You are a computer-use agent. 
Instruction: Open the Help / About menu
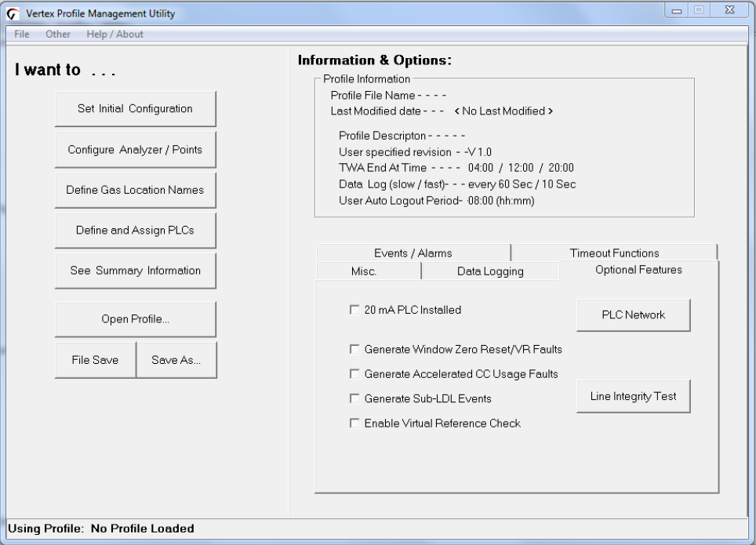coord(114,35)
